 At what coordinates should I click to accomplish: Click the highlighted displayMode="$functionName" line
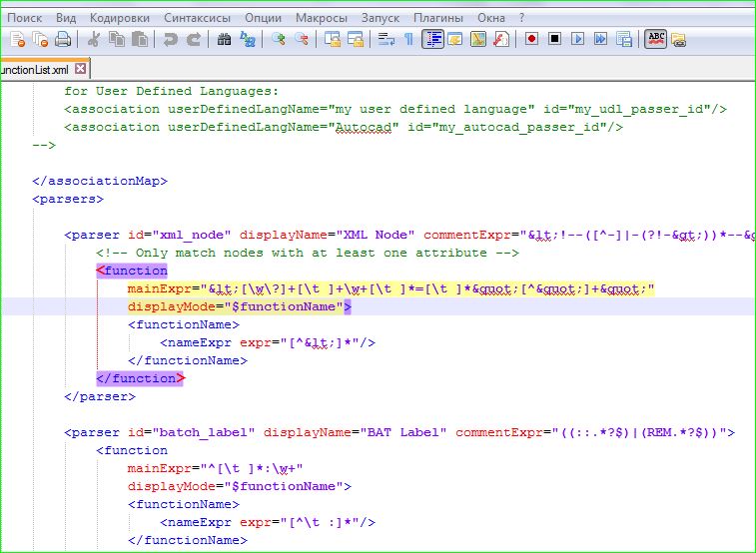pos(240,306)
